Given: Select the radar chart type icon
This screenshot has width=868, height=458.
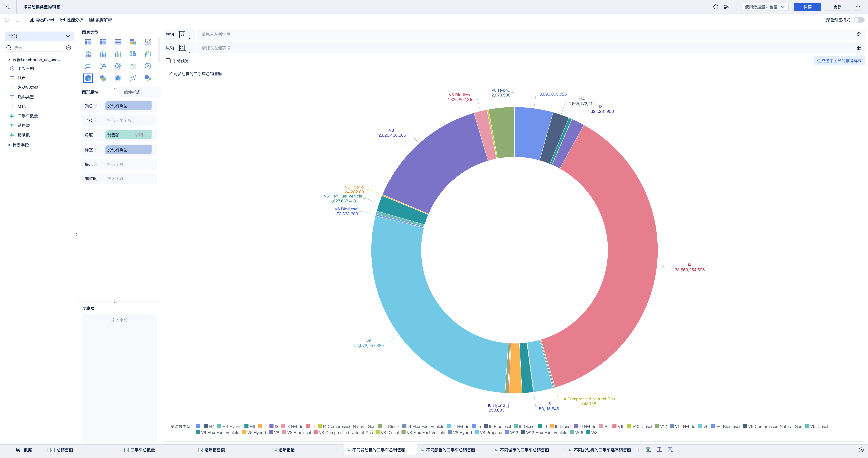Looking at the screenshot, I should tap(118, 66).
